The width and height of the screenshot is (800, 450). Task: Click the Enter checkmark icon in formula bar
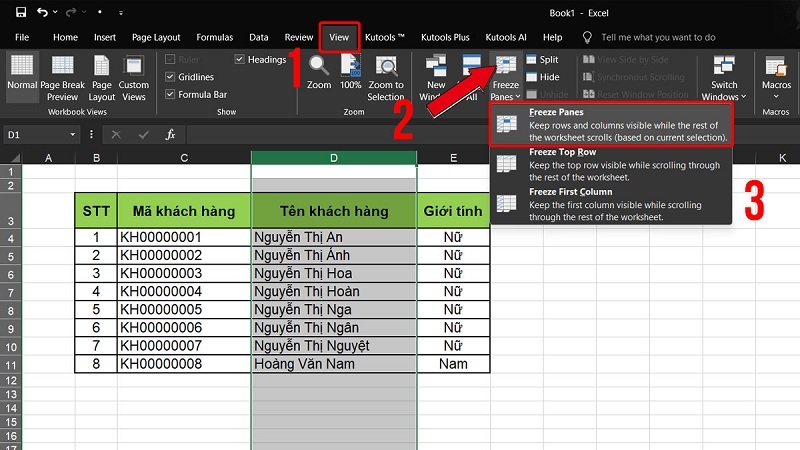tap(143, 135)
